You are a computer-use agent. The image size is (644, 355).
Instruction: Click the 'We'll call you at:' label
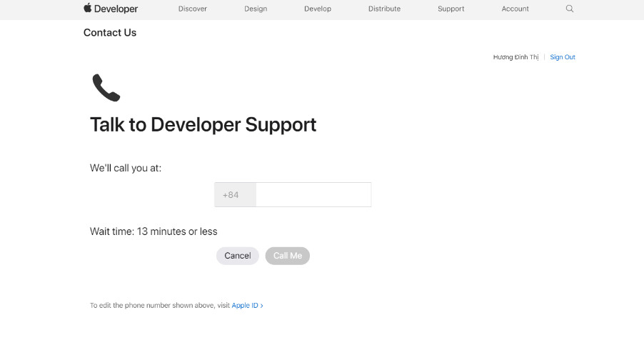[x=126, y=168]
